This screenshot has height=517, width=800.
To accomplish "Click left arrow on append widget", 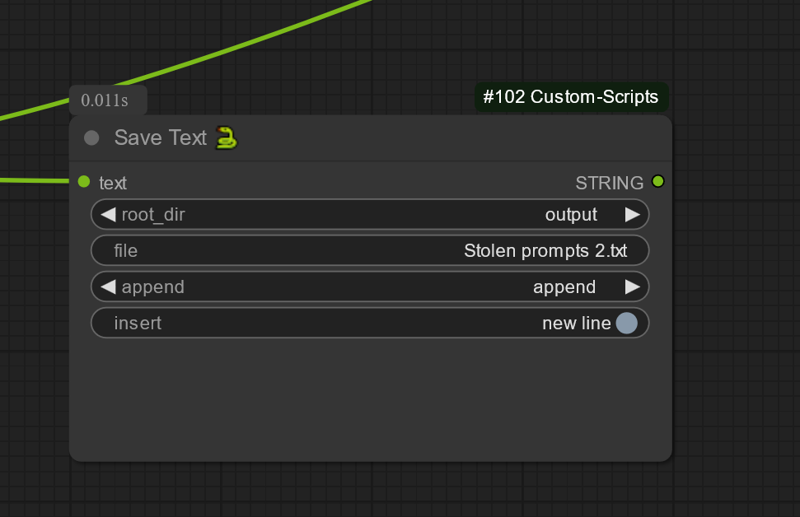I will point(108,287).
